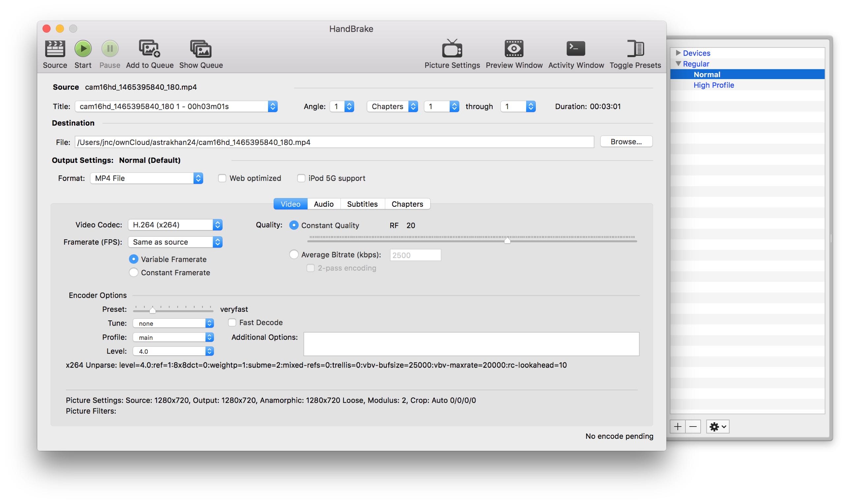Image resolution: width=844 pixels, height=504 pixels.
Task: Open the Show Queue window
Action: [x=201, y=49]
